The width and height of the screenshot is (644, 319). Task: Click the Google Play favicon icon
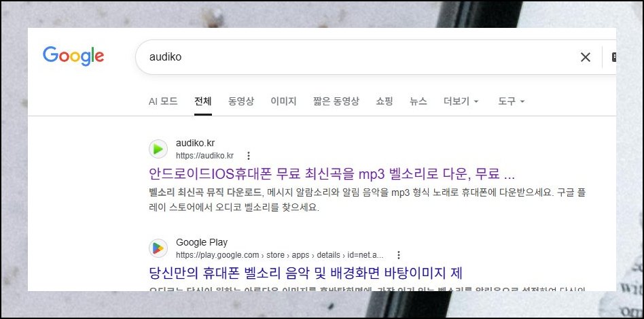158,248
